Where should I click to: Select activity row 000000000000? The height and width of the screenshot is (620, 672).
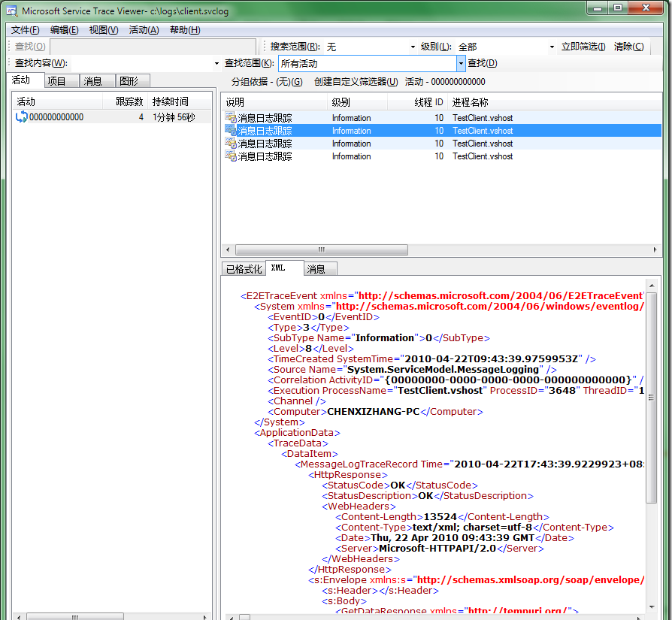[x=112, y=117]
